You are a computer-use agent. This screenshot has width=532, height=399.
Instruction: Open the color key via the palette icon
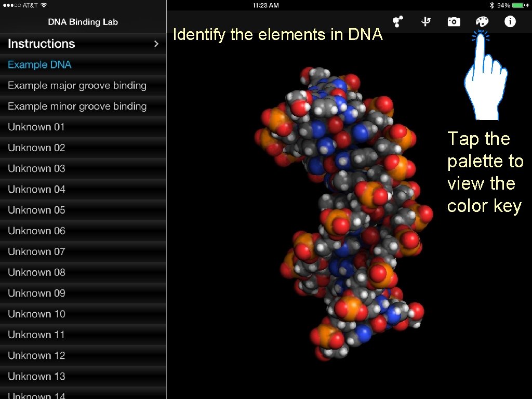[482, 21]
